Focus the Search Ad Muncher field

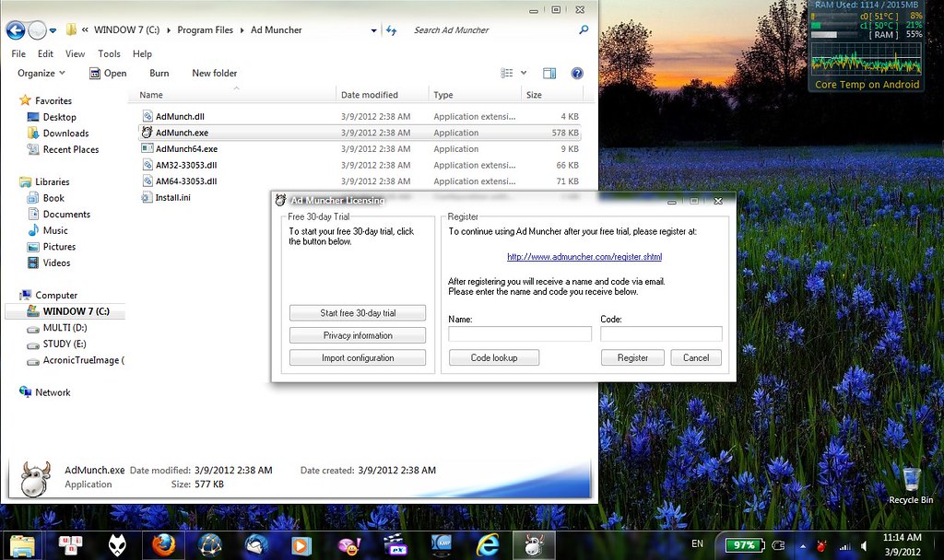coord(492,30)
